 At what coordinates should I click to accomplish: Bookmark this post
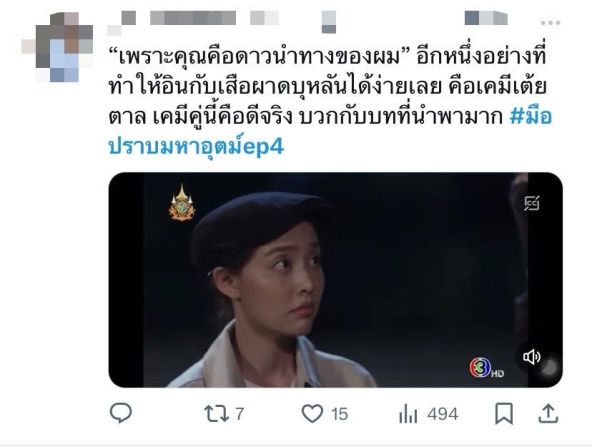pyautogui.click(x=504, y=413)
